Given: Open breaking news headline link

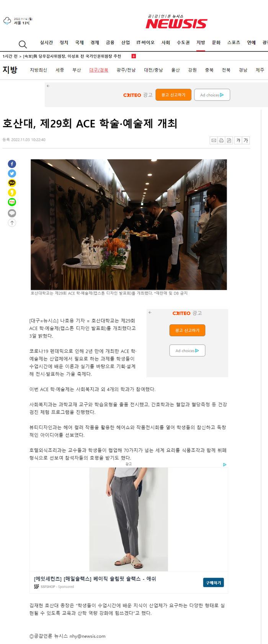Looking at the screenshot, I should click(72, 56).
